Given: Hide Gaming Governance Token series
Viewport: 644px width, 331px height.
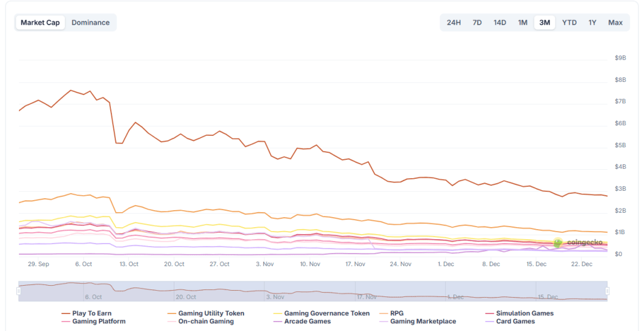Looking at the screenshot, I should pos(327,313).
